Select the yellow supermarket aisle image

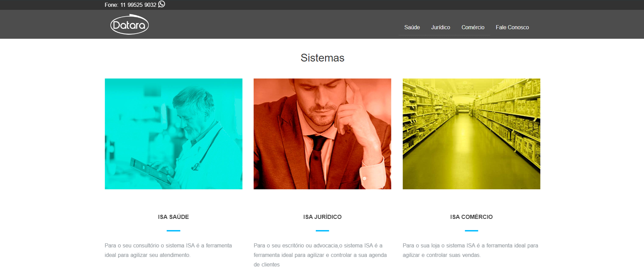click(x=471, y=134)
